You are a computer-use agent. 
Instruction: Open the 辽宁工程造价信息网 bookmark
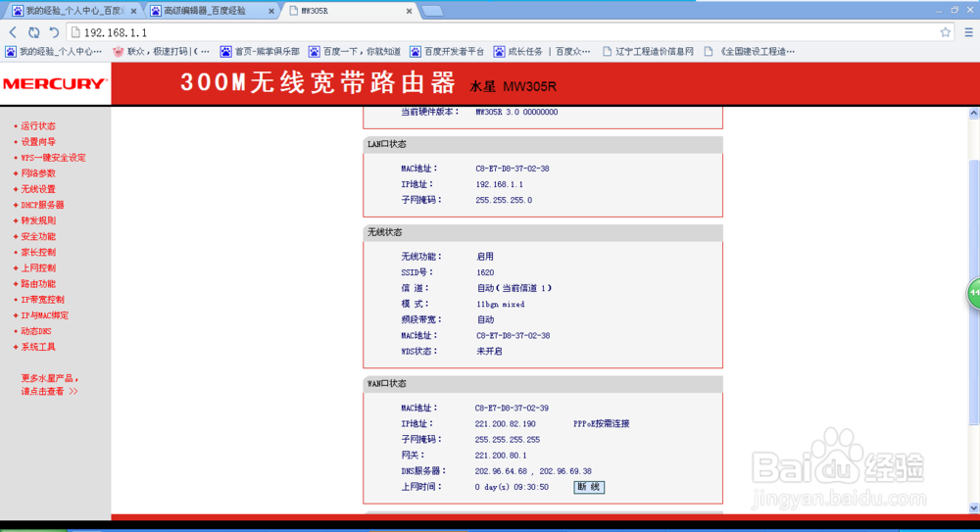[648, 52]
